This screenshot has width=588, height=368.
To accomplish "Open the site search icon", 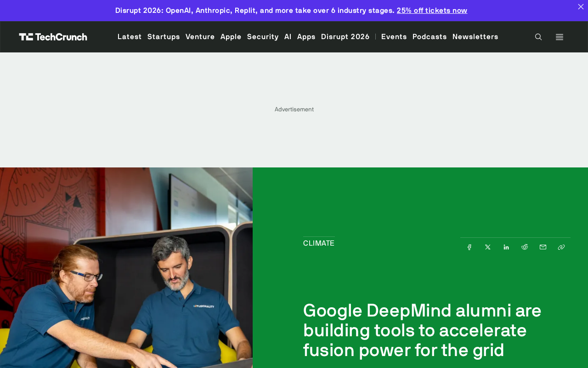I will pyautogui.click(x=538, y=37).
